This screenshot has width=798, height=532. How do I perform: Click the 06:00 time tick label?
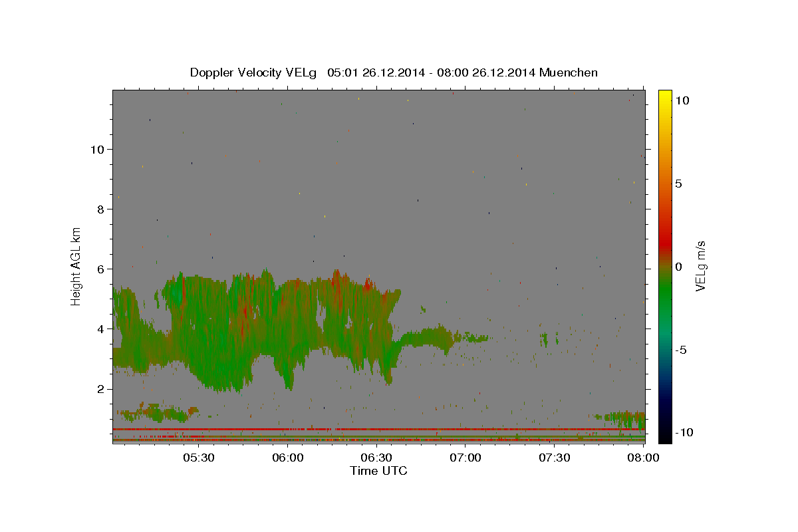(287, 458)
